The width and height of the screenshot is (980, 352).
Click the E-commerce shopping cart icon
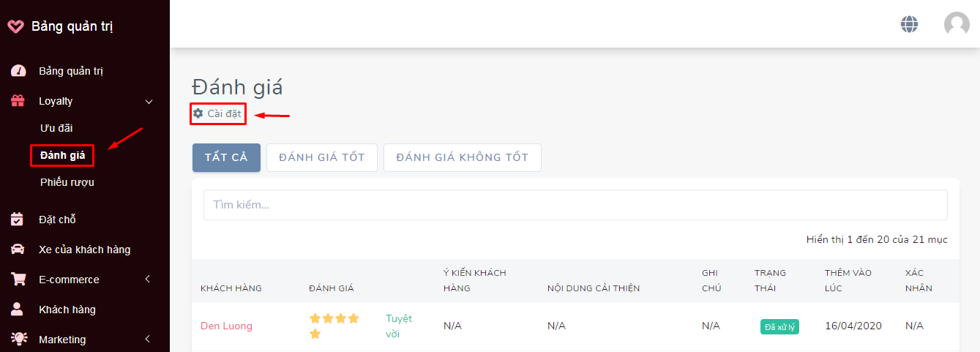click(x=18, y=280)
